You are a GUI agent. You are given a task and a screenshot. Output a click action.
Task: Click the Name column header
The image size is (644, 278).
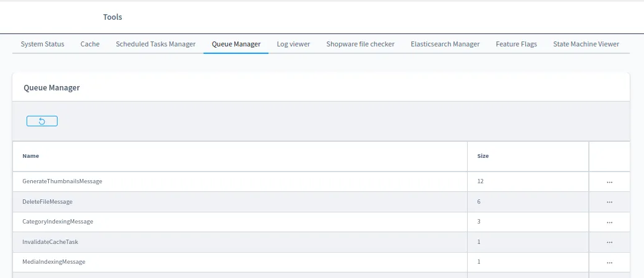click(x=31, y=156)
